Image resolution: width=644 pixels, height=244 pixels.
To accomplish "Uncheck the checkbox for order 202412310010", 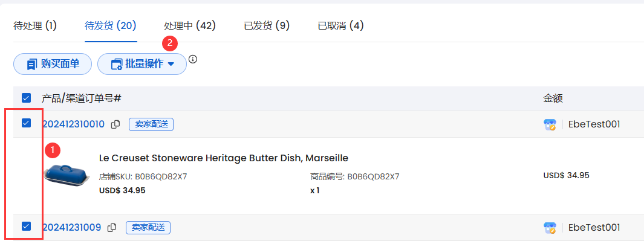I will 26,123.
